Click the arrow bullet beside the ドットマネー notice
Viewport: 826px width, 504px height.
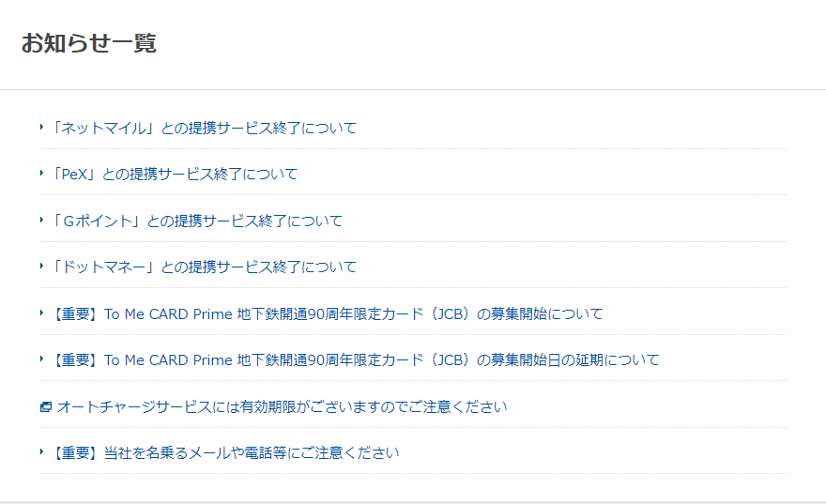point(42,266)
